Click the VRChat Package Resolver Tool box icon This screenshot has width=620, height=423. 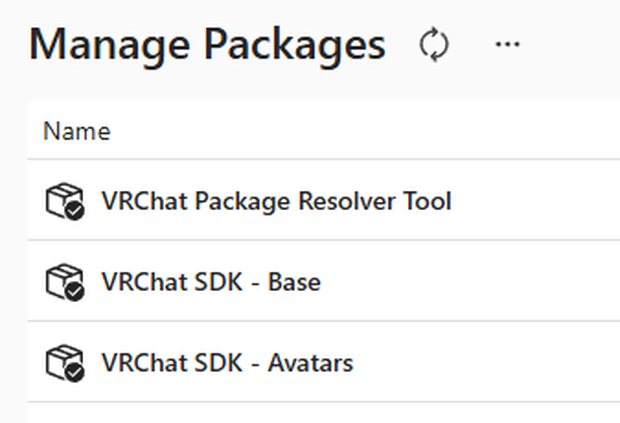click(x=64, y=200)
